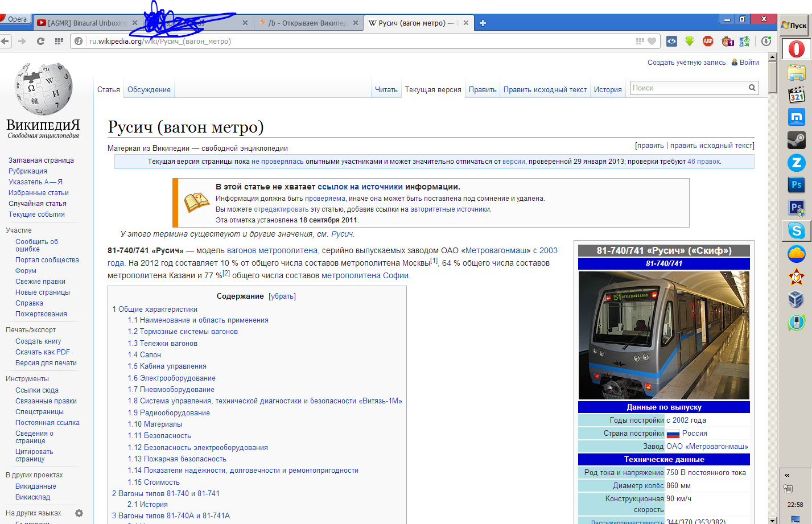The height and width of the screenshot is (524, 812).
Task: Open the green download arrow extension
Action: (x=690, y=41)
